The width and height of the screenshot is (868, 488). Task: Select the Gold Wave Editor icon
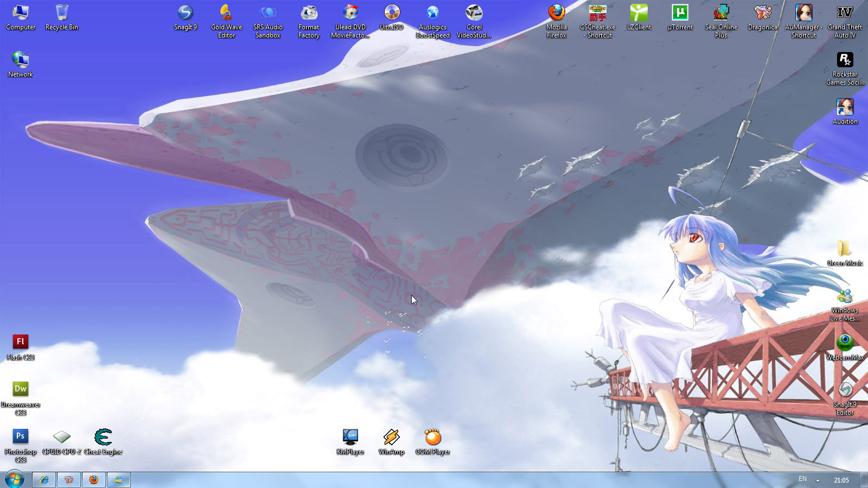227,21
